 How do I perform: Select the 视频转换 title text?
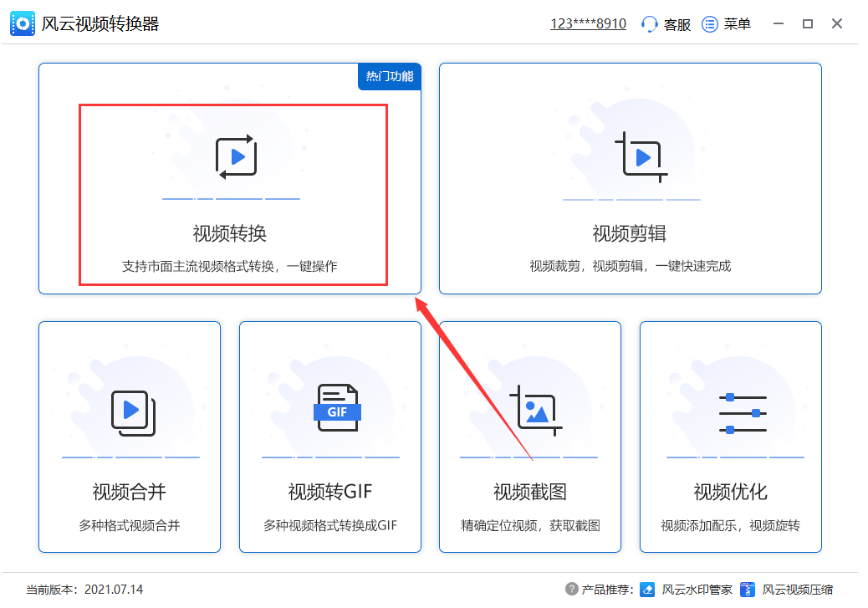tap(230, 232)
